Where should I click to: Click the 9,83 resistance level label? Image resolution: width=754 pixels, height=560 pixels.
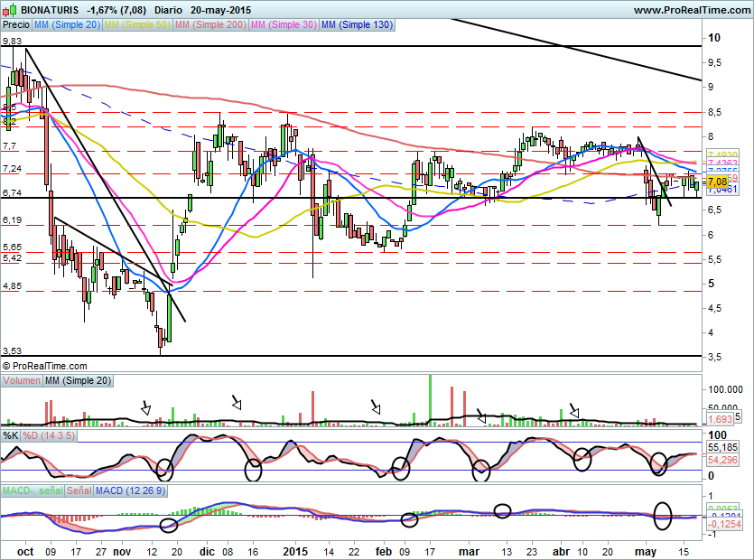pos(12,42)
